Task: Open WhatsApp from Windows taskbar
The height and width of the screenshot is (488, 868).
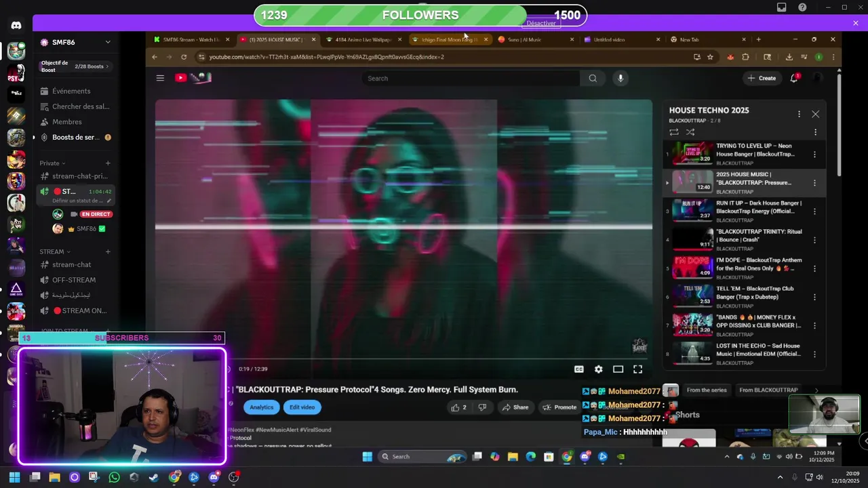Action: tap(114, 477)
